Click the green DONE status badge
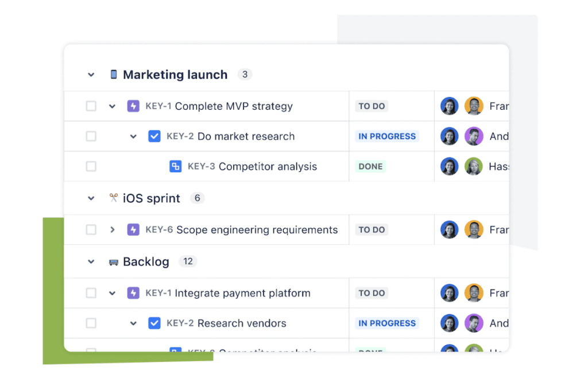 point(370,167)
